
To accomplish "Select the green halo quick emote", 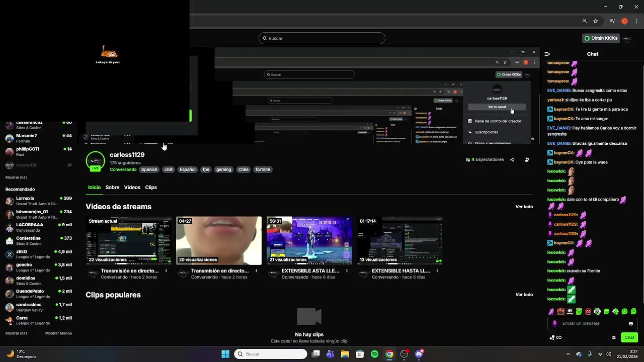I will pos(579,312).
